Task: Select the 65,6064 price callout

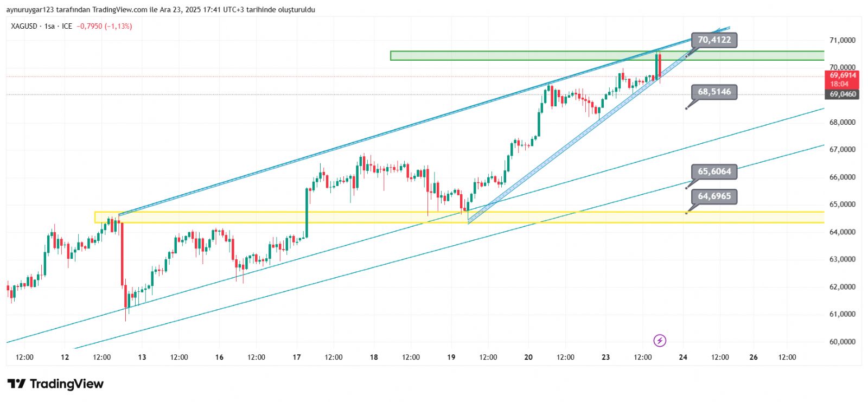Action: pos(714,172)
